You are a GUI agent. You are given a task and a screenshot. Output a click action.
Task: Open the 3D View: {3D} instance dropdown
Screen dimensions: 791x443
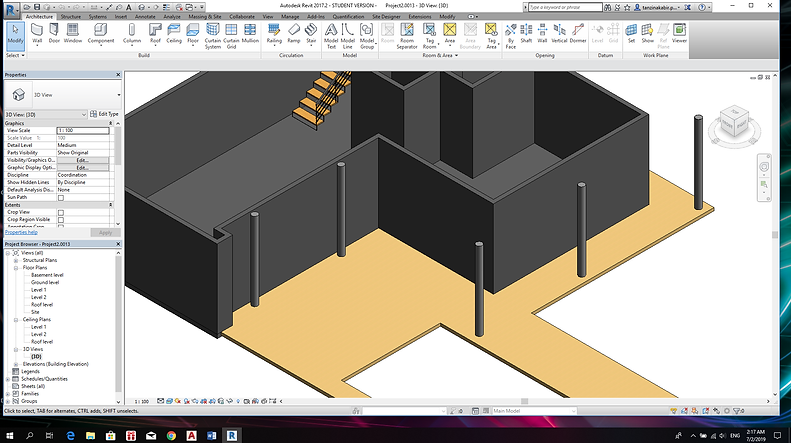pos(46,115)
